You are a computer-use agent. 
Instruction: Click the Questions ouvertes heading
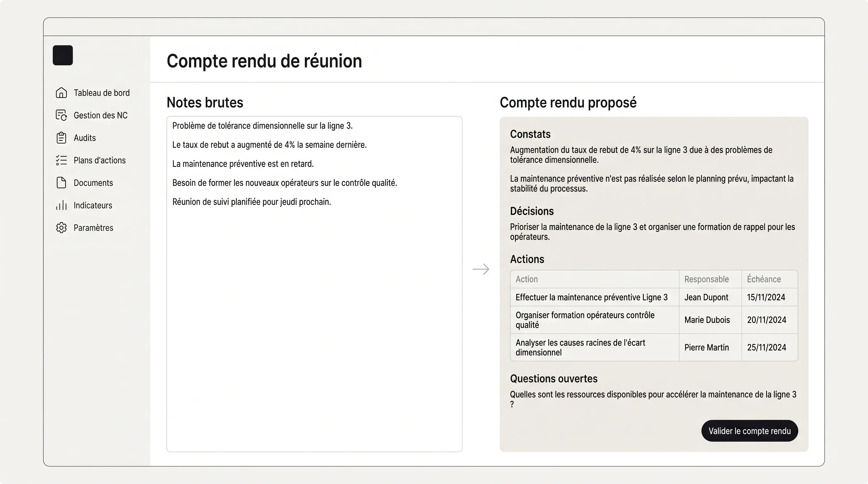pos(554,379)
